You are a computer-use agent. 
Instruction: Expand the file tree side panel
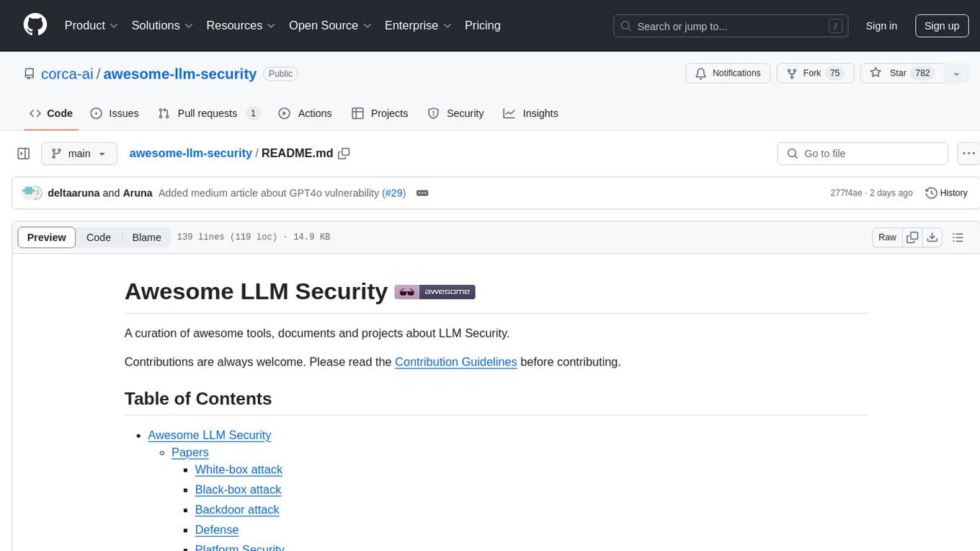click(23, 154)
